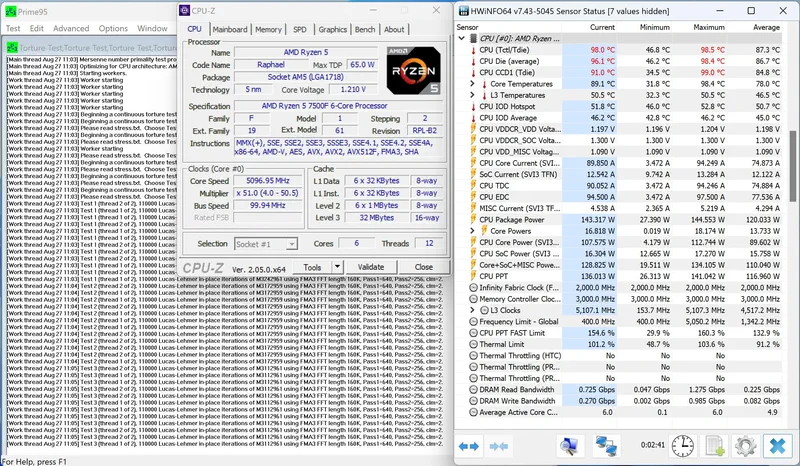The width and height of the screenshot is (800, 466).
Task: Open HWiNFO remote network computers icon
Action: click(x=606, y=446)
